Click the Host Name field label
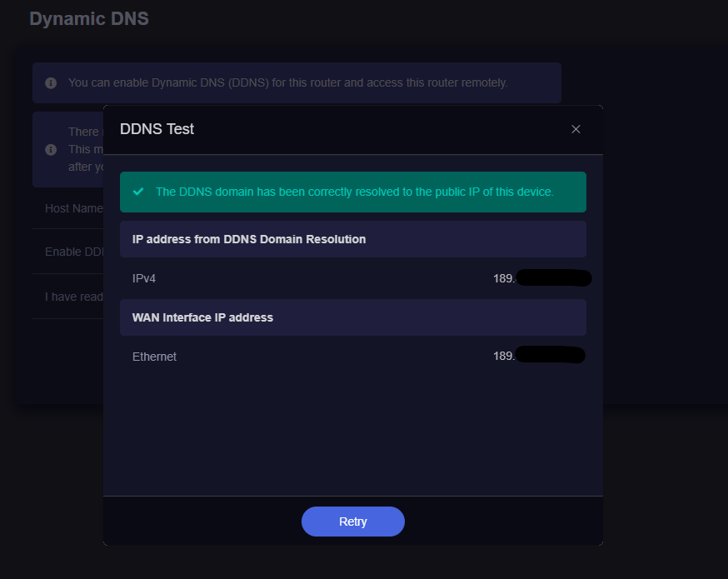The width and height of the screenshot is (728, 579). pyautogui.click(x=74, y=208)
